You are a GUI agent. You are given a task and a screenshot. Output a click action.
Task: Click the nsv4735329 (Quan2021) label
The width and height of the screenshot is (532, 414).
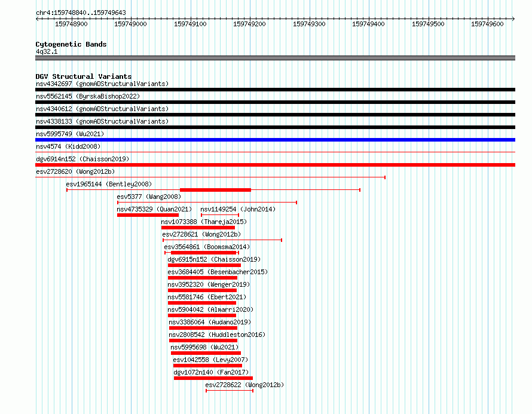154,209
